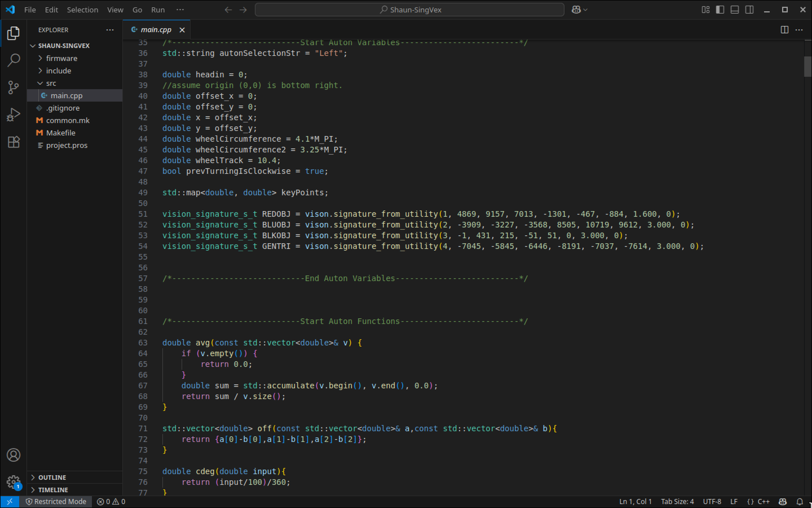The height and width of the screenshot is (508, 812).
Task: Open the Run and Debug view
Action: [x=14, y=115]
